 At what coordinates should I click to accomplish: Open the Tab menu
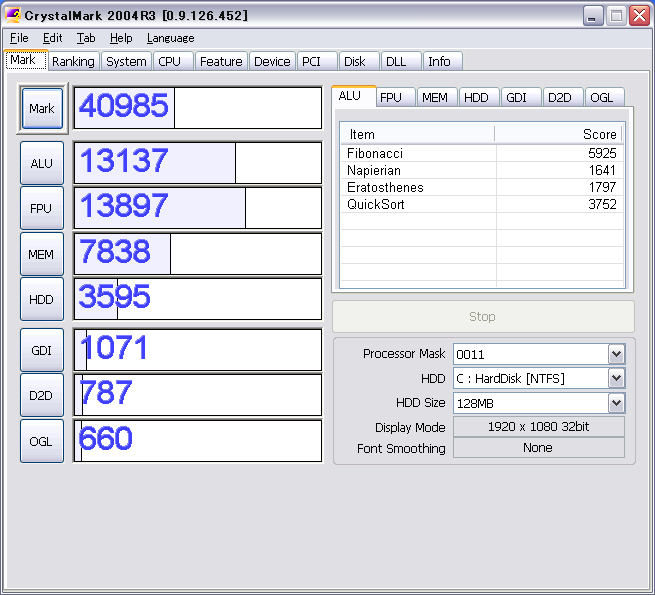coord(86,38)
